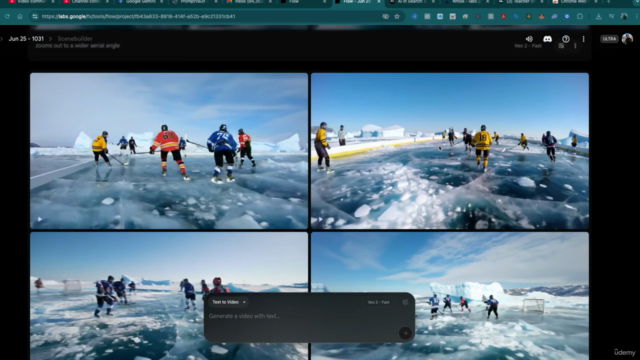The image size is (640, 360).
Task: Expand the Text to Video mode dropdown
Action: pos(229,302)
